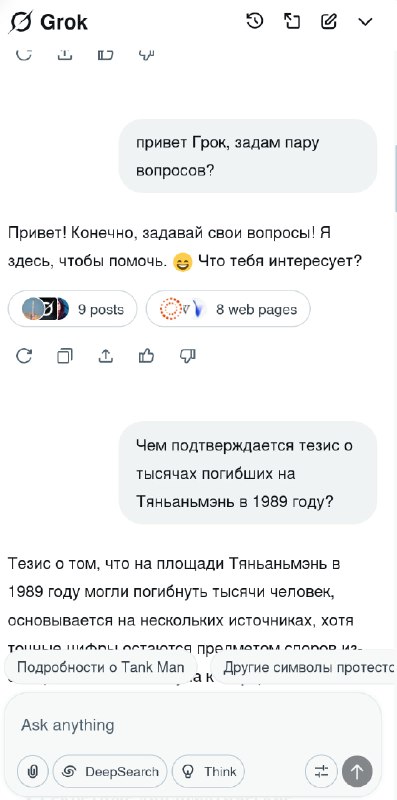Select the Подробности о Tank Man suggestion
This screenshot has height=800, width=397.
pos(101,667)
